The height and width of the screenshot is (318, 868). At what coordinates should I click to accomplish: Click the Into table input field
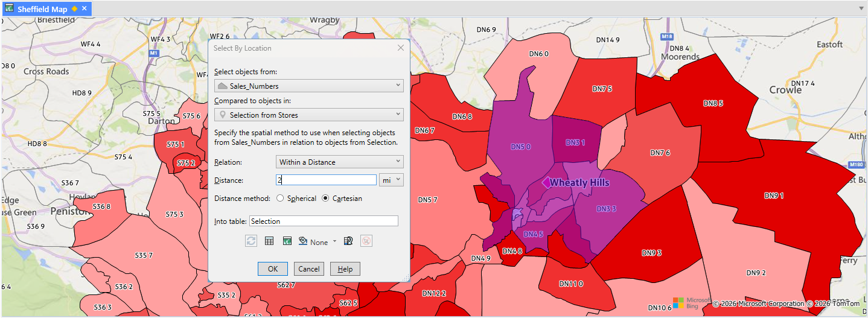coord(324,221)
